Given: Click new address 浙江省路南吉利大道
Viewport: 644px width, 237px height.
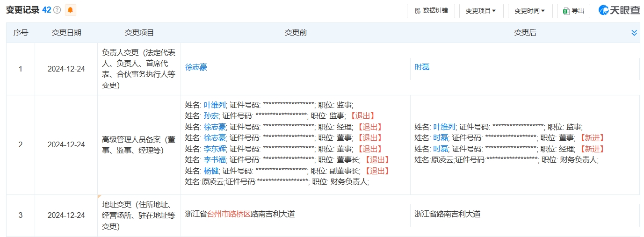Looking at the screenshot, I should point(448,214).
